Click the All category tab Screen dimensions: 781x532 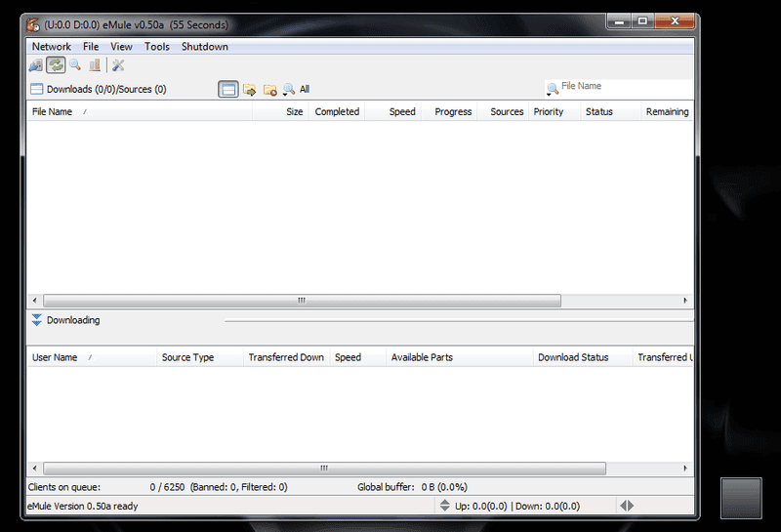coord(305,89)
